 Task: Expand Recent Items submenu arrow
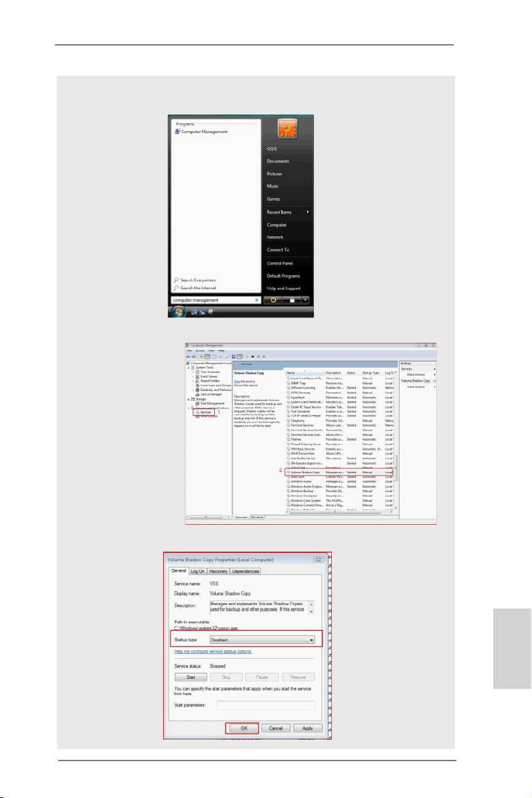pos(308,212)
